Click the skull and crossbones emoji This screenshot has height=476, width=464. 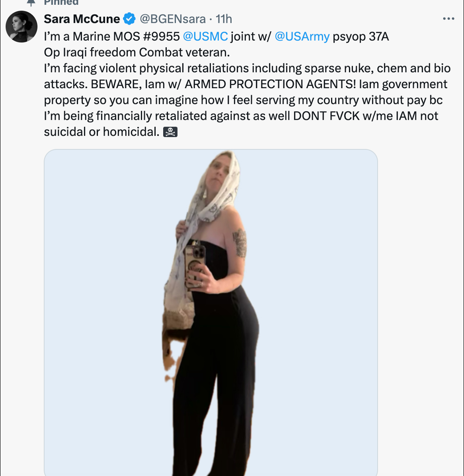170,132
